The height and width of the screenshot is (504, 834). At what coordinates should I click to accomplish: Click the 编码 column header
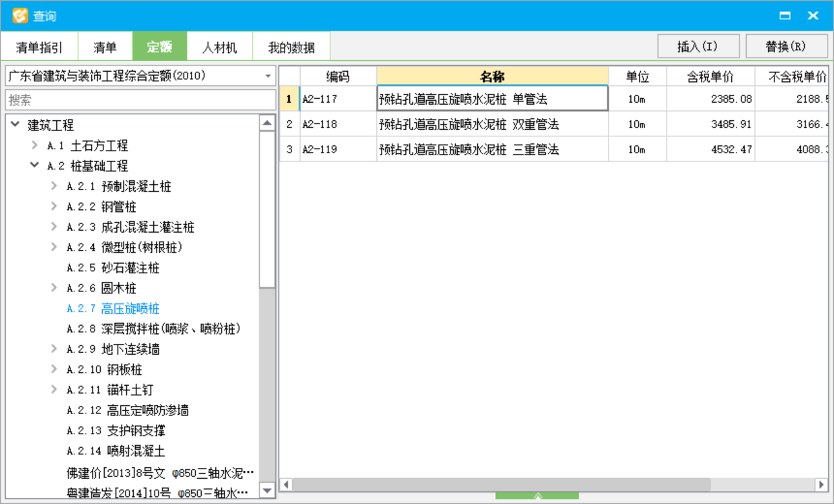338,76
